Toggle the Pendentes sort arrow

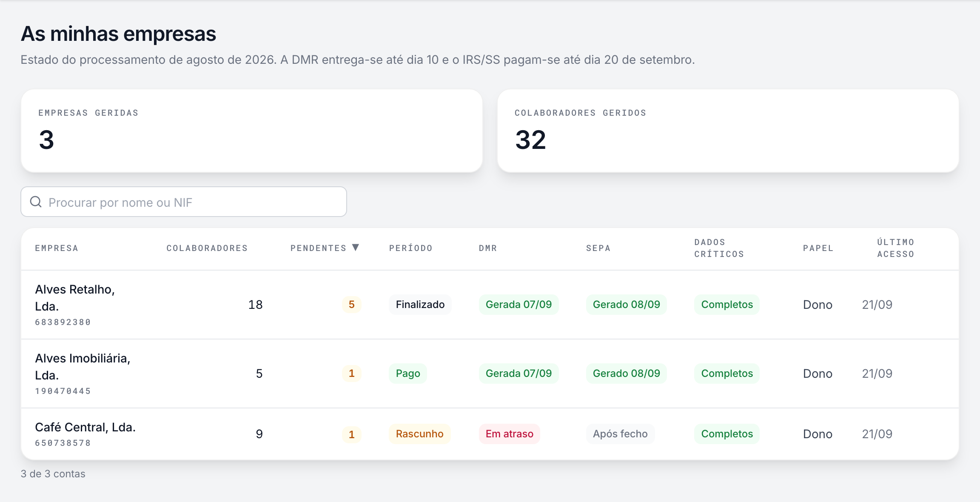356,248
